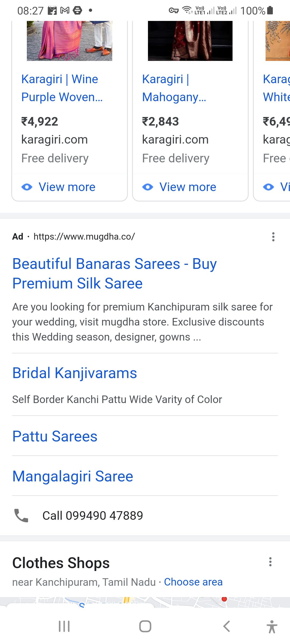
Task: Tap eye icon on Mahogany saree card
Action: (x=148, y=187)
